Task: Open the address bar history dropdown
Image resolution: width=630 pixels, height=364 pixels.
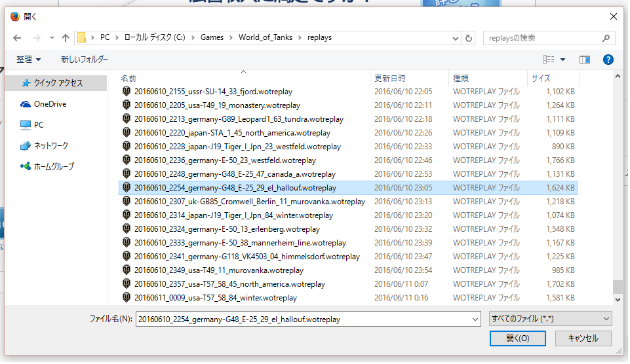Action: pyautogui.click(x=456, y=38)
